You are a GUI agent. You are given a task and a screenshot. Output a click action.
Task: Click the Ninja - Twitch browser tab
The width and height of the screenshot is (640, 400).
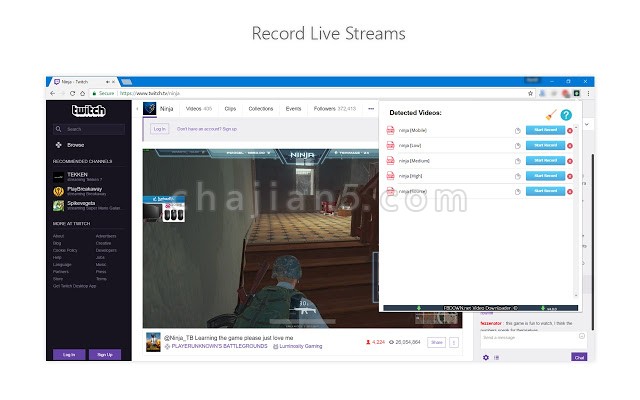(82, 82)
